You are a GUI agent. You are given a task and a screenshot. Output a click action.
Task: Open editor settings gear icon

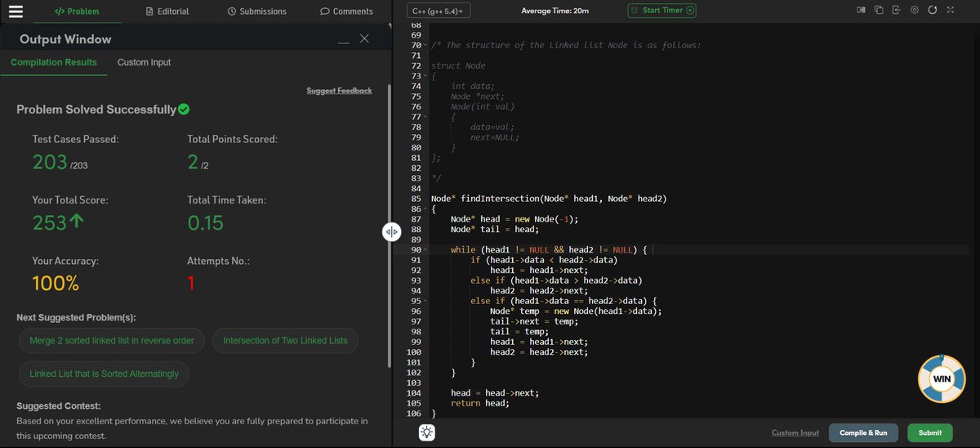(x=915, y=11)
